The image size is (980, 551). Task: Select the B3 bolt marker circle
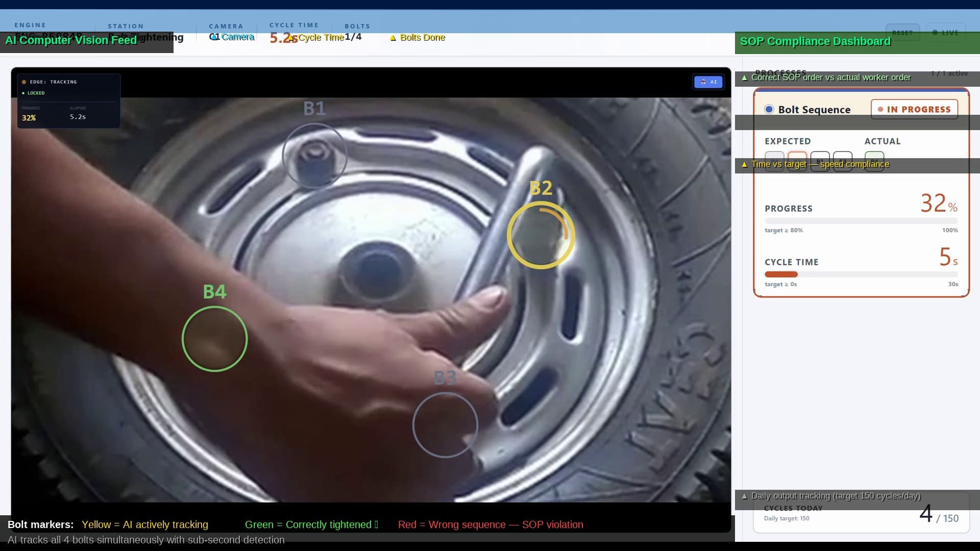point(445,424)
